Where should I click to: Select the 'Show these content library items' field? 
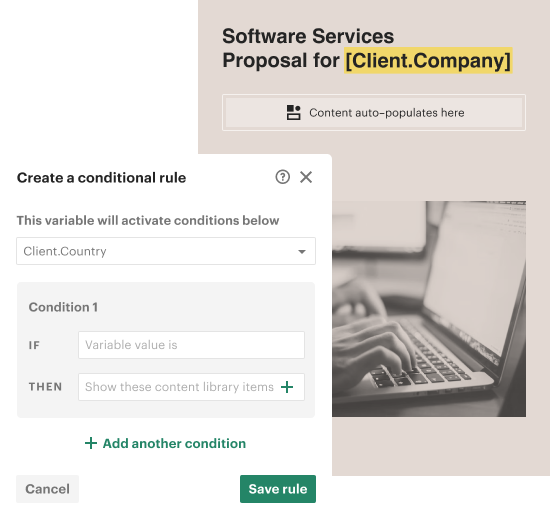[x=191, y=387]
